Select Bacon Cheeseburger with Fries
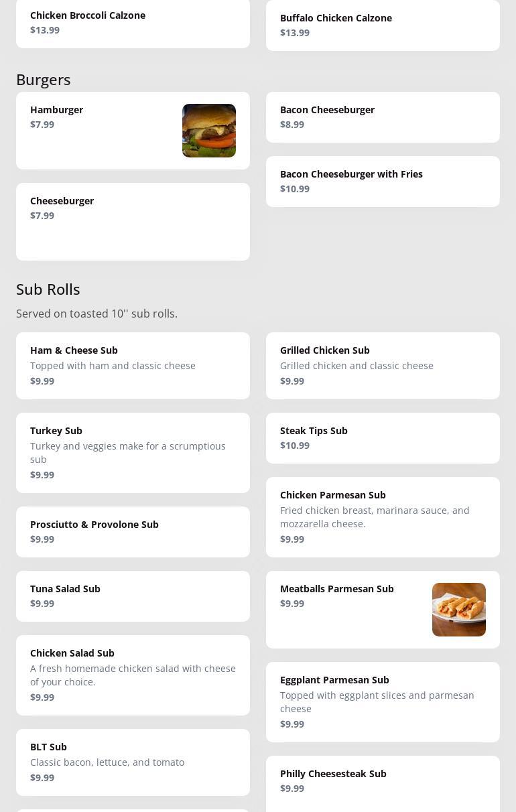 382,182
